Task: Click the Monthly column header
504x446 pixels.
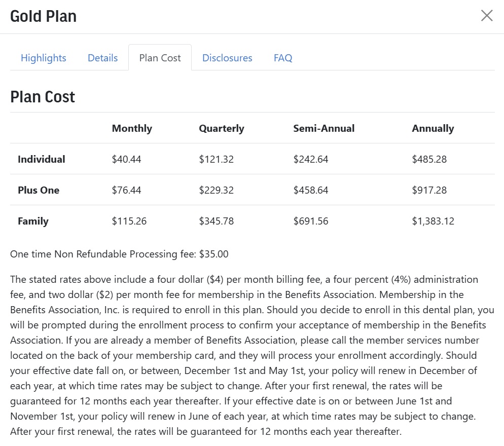Action: coord(132,128)
